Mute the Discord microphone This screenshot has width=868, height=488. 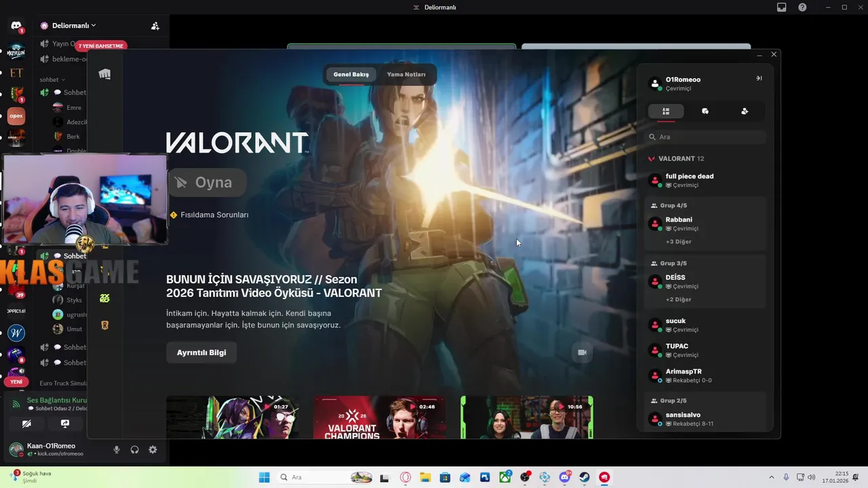117,449
